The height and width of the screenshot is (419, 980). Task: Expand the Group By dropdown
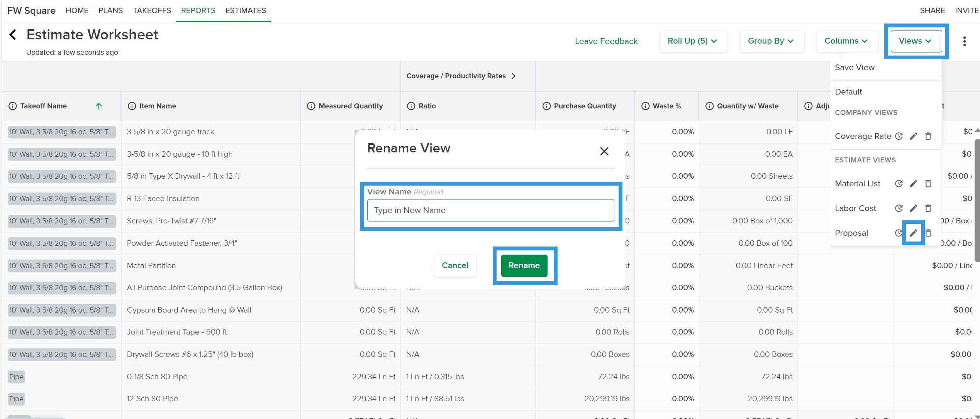pos(771,41)
